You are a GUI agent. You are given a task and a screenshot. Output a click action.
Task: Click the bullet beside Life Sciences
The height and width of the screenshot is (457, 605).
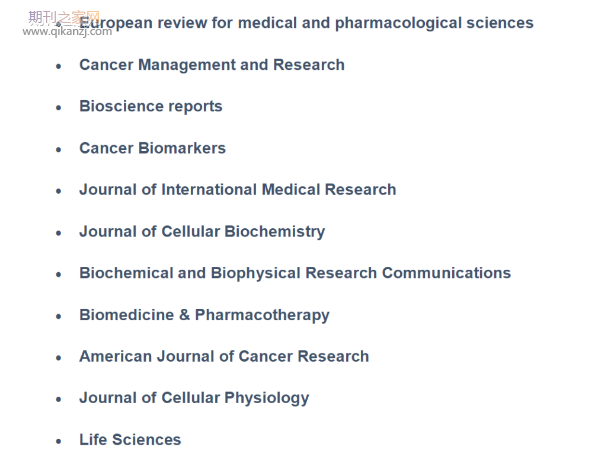point(59,441)
